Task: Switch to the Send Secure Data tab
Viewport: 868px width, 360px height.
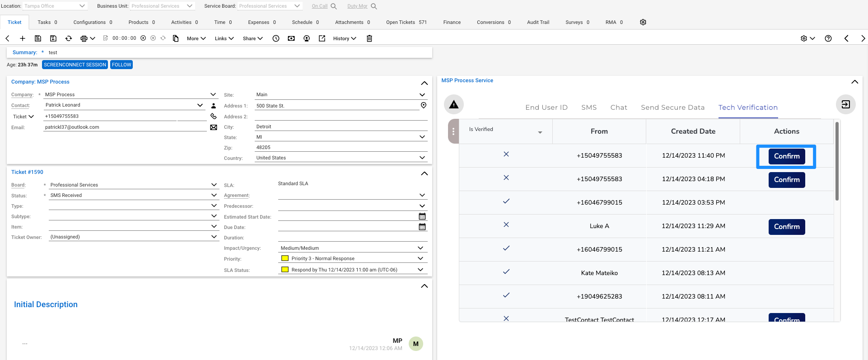Action: 672,108
